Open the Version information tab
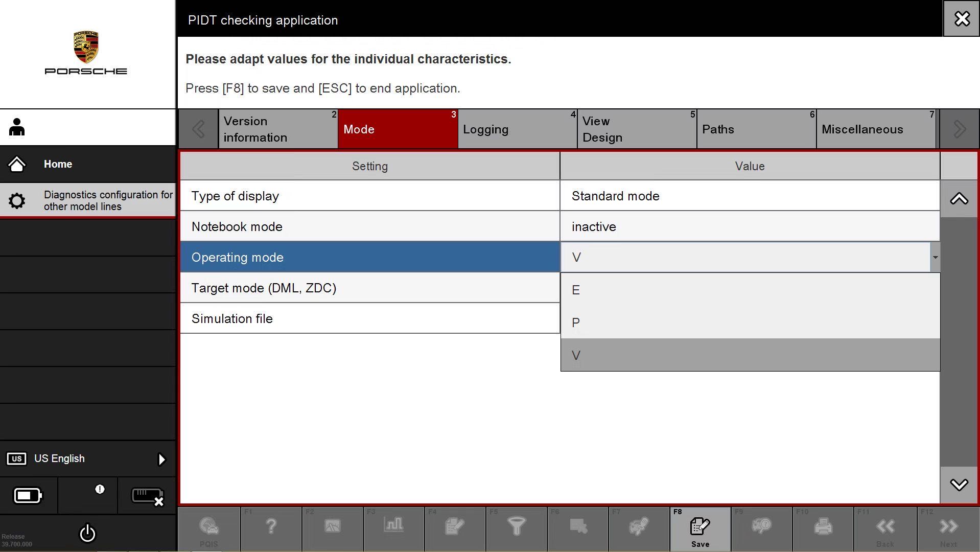Viewport: 980px width, 552px height. coord(278,129)
